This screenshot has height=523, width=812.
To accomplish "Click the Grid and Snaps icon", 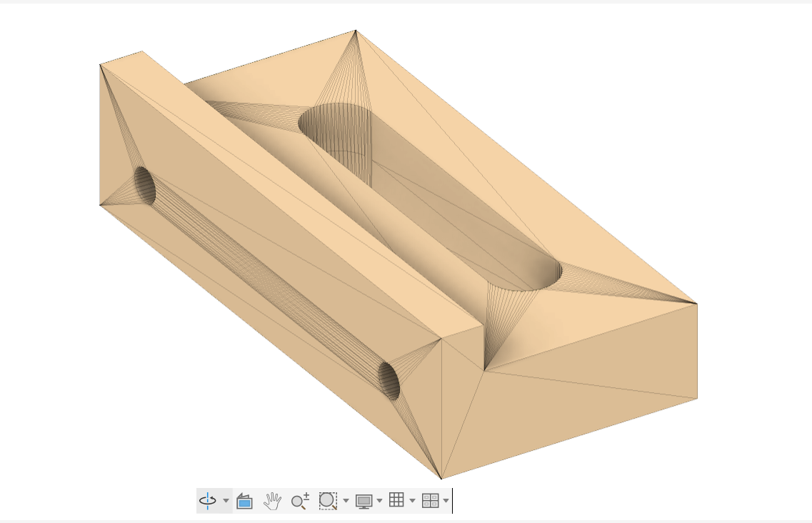I will point(396,500).
